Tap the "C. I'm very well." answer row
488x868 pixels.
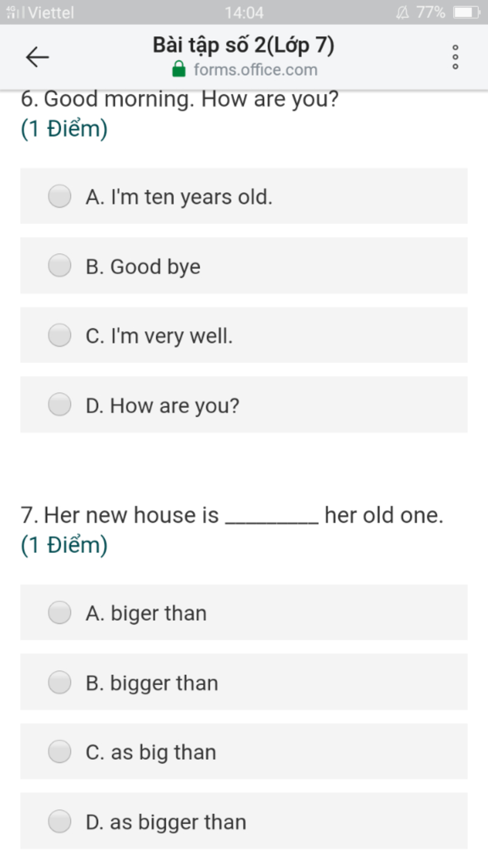point(244,335)
